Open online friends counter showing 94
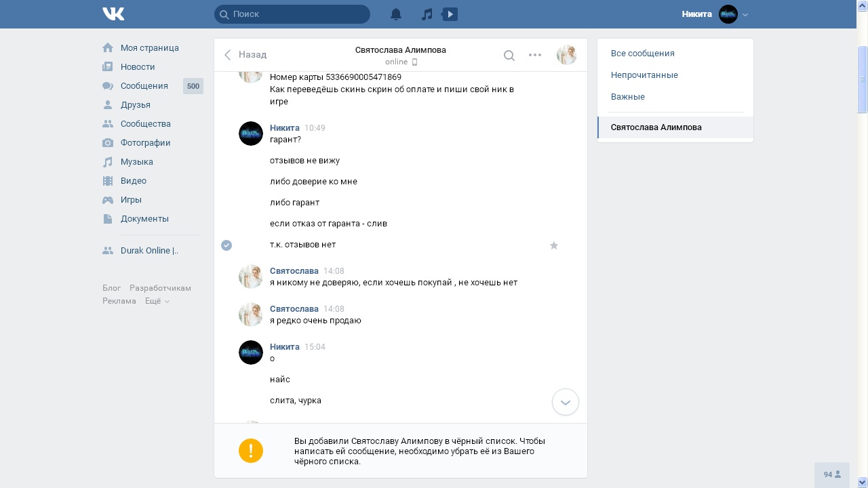The height and width of the screenshot is (488, 868). pos(832,474)
